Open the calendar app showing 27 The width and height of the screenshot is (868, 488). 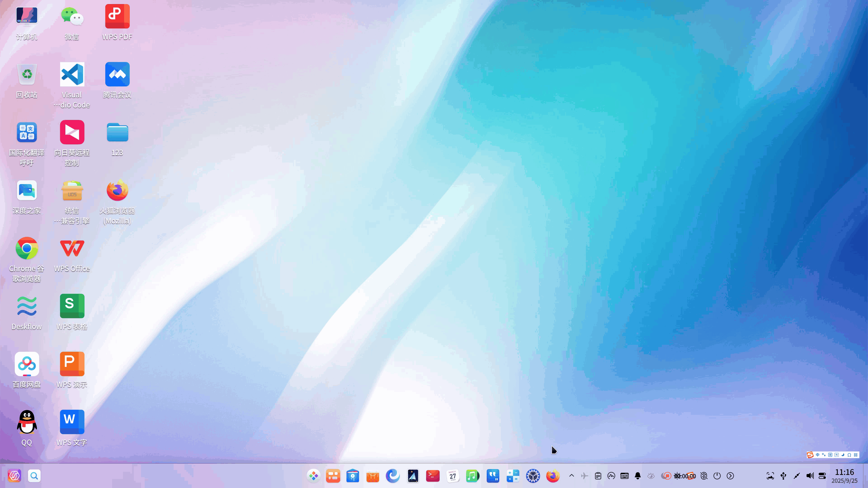coord(453,476)
